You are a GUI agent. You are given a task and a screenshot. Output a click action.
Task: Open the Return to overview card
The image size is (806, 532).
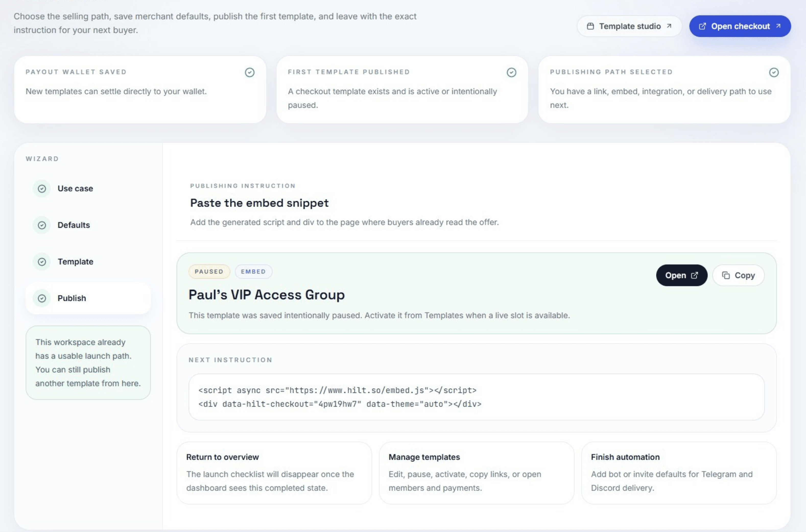[x=274, y=473]
